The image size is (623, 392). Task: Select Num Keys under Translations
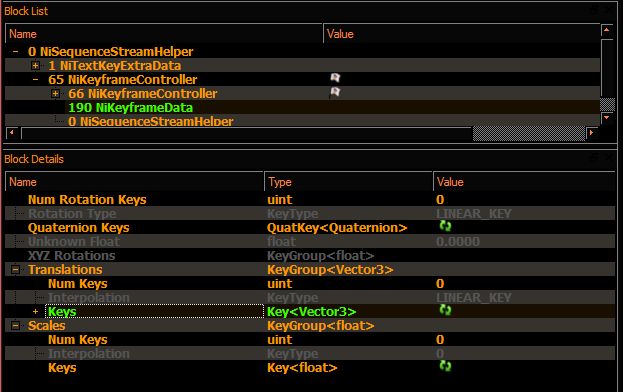[x=77, y=284]
